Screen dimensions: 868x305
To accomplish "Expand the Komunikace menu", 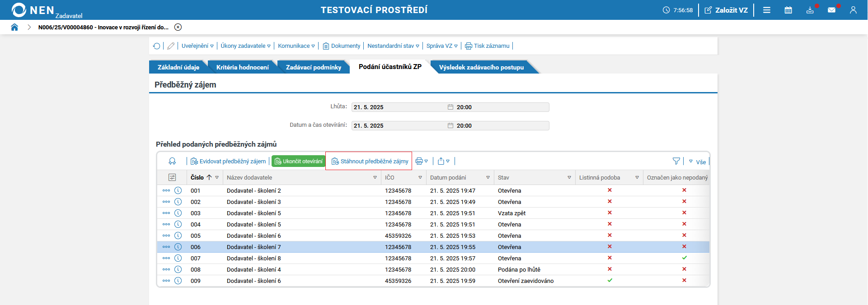I will click(x=296, y=46).
